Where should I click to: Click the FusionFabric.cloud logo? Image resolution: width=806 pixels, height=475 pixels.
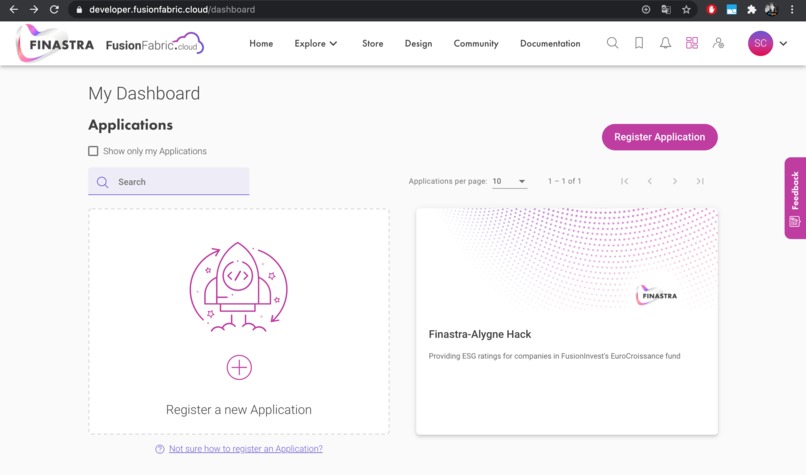[x=155, y=44]
